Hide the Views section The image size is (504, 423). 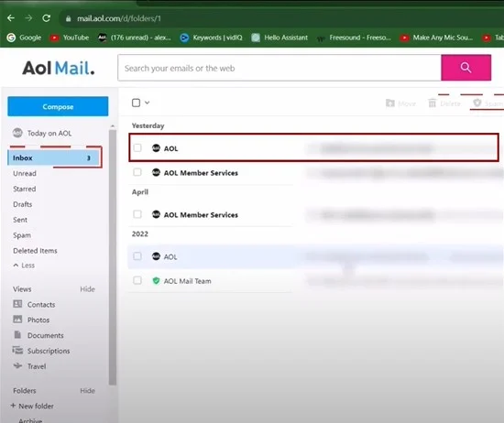point(87,289)
